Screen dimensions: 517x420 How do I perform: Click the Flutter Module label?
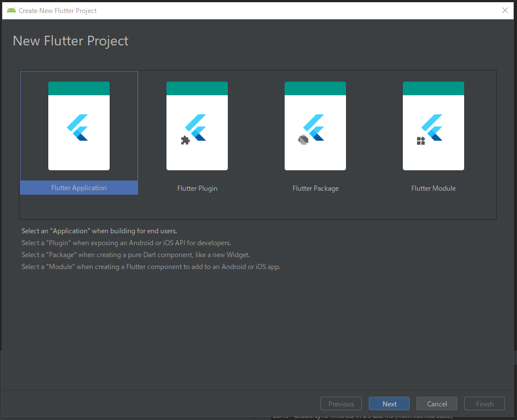point(433,188)
